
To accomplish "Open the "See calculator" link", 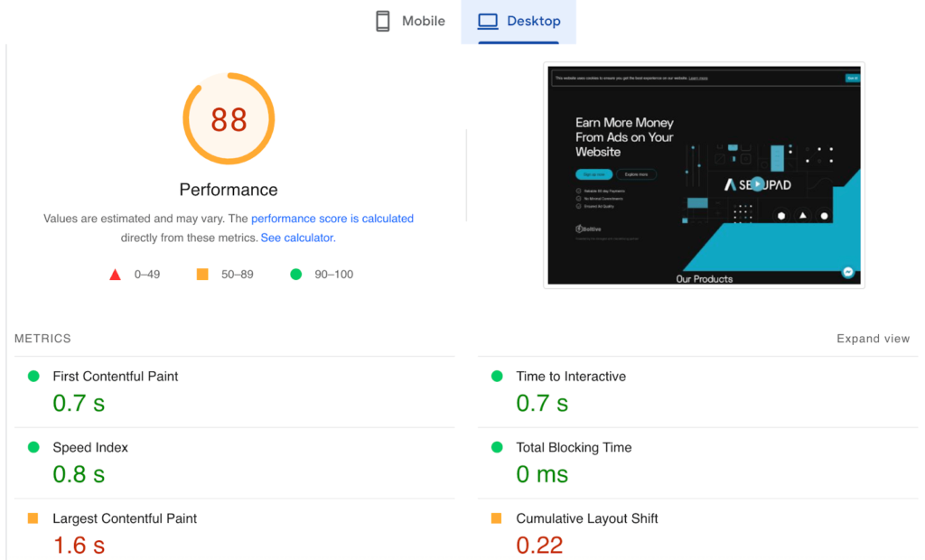I will pos(297,238).
